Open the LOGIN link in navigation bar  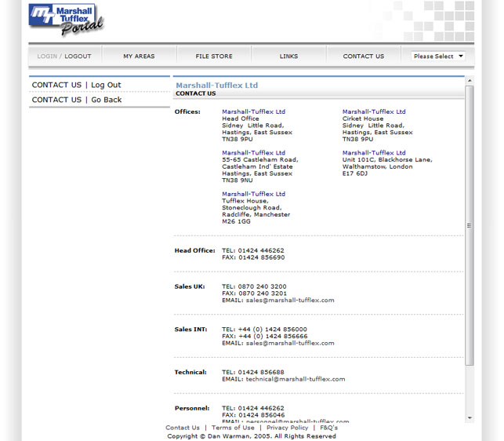point(47,56)
